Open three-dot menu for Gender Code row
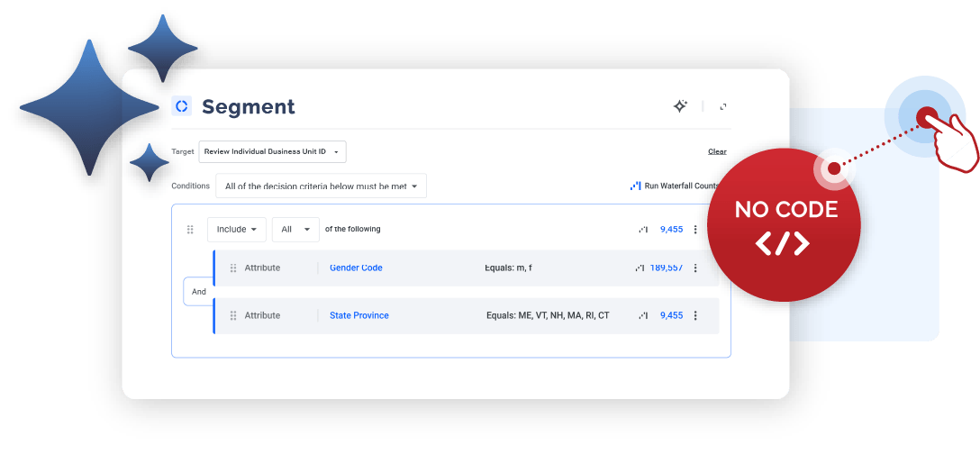 point(694,268)
